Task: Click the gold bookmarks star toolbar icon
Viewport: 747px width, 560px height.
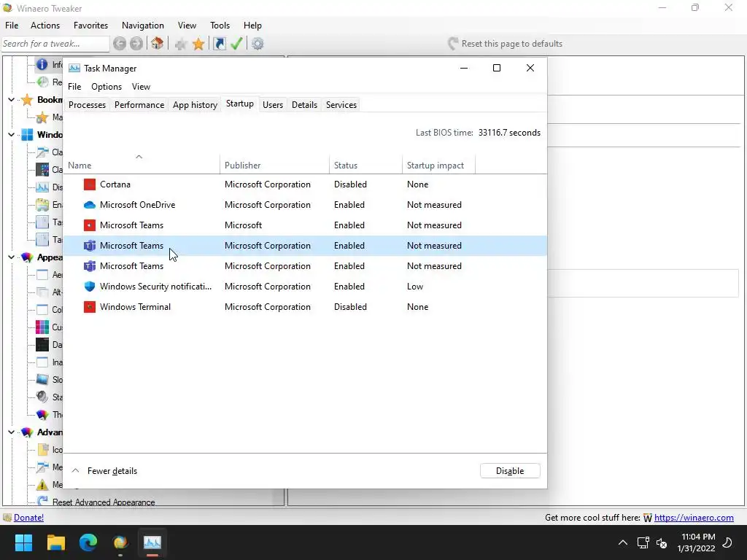Action: click(x=198, y=44)
